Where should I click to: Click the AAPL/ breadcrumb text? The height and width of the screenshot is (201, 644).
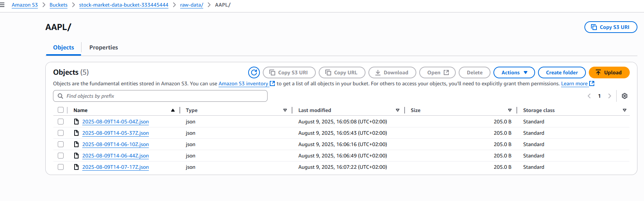click(223, 5)
